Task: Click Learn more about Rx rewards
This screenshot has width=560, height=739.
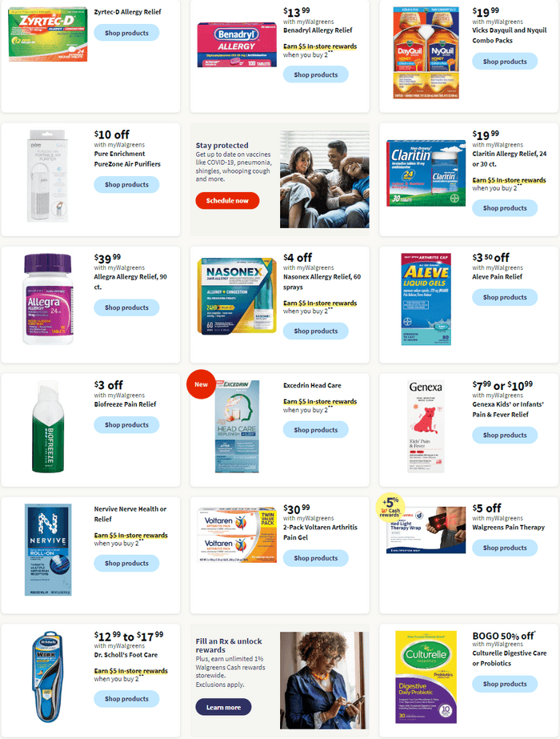Action: click(x=223, y=707)
